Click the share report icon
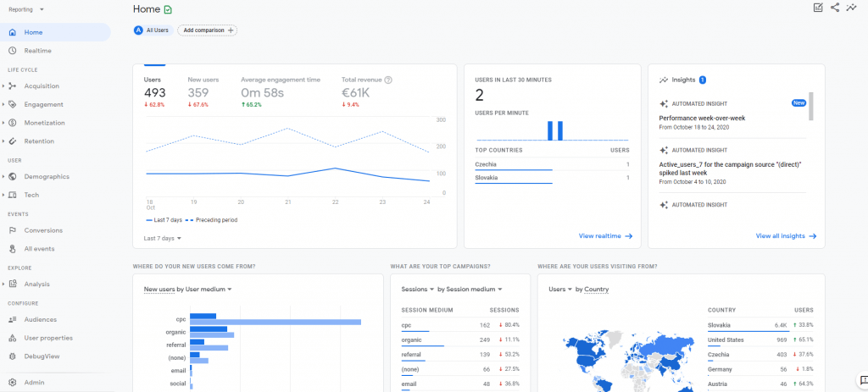The width and height of the screenshot is (868, 392). click(x=835, y=7)
